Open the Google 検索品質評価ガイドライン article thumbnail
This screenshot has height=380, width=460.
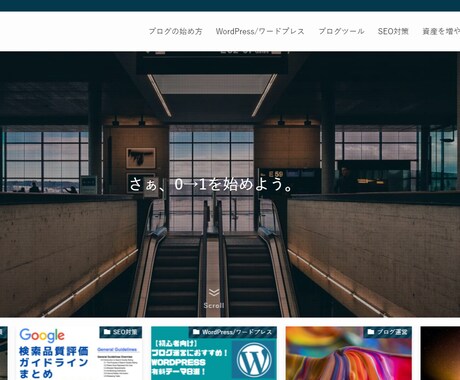(79, 353)
